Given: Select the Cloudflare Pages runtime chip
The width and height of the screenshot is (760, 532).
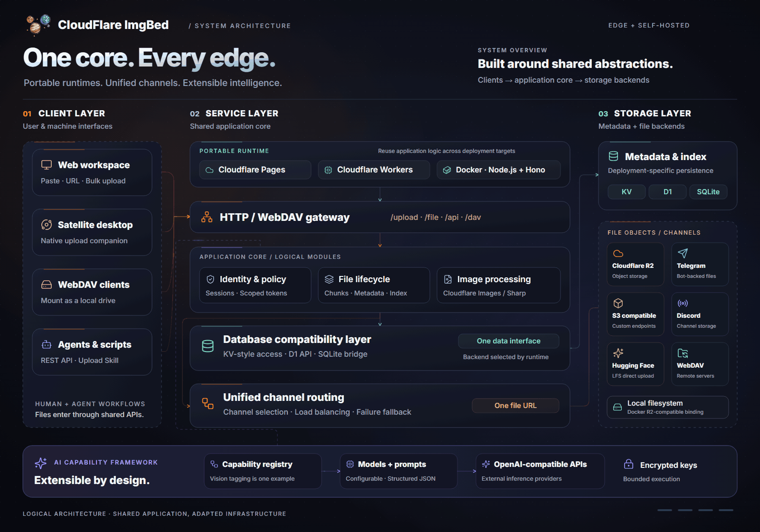Looking at the screenshot, I should [255, 170].
